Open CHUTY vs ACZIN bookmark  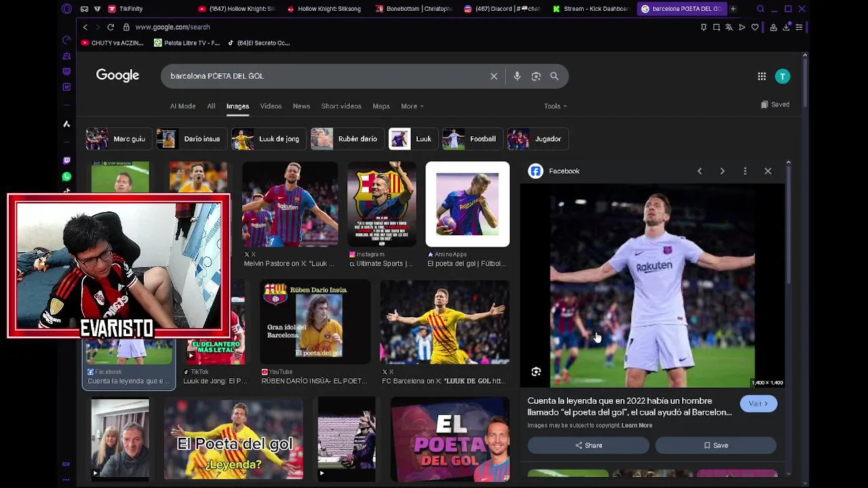(x=113, y=43)
